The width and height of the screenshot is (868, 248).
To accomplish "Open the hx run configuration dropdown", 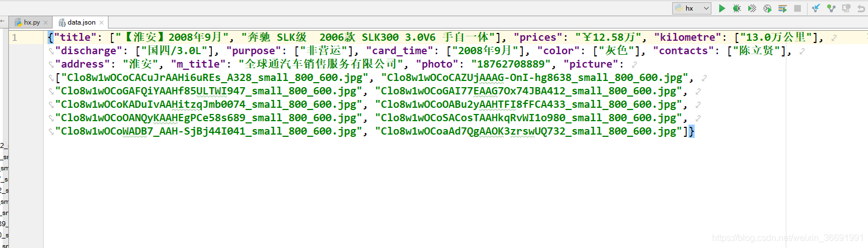I will click(692, 8).
